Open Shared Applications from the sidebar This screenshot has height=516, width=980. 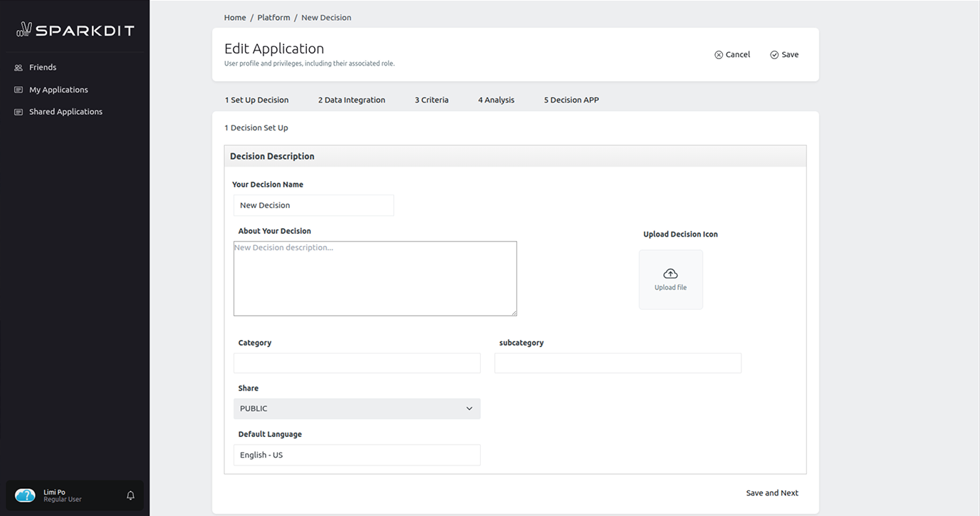[x=66, y=112]
